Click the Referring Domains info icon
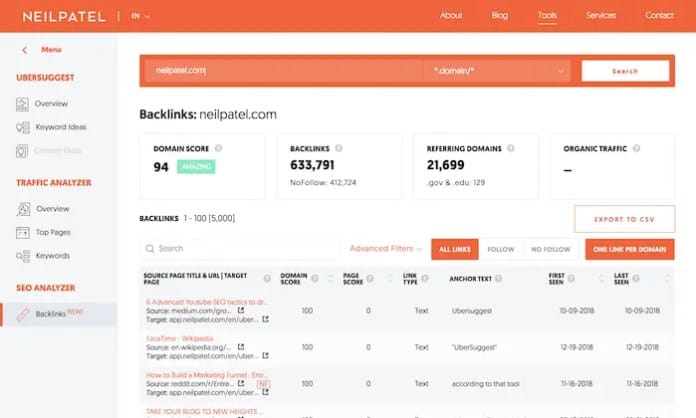Screen dimensions: 696x418 511,148
